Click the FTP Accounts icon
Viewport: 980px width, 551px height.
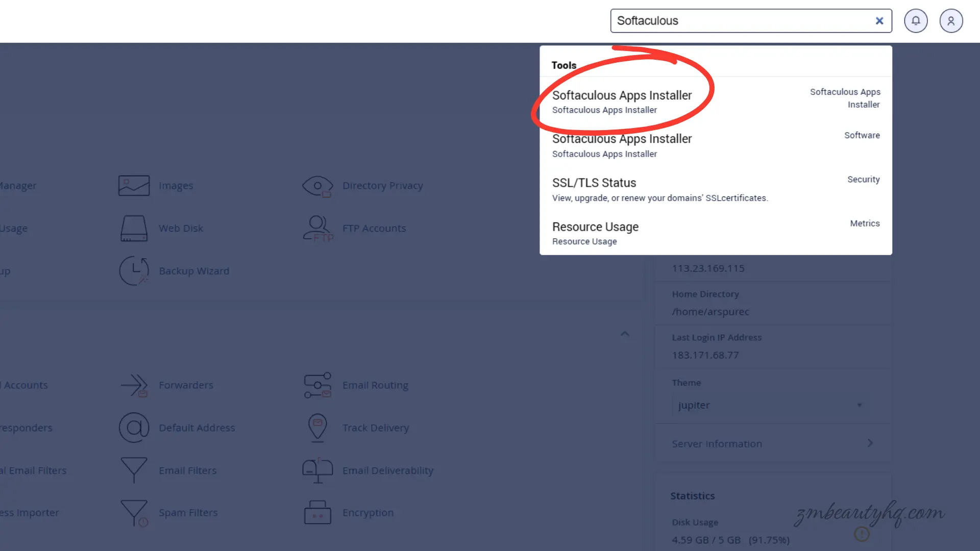(x=317, y=228)
